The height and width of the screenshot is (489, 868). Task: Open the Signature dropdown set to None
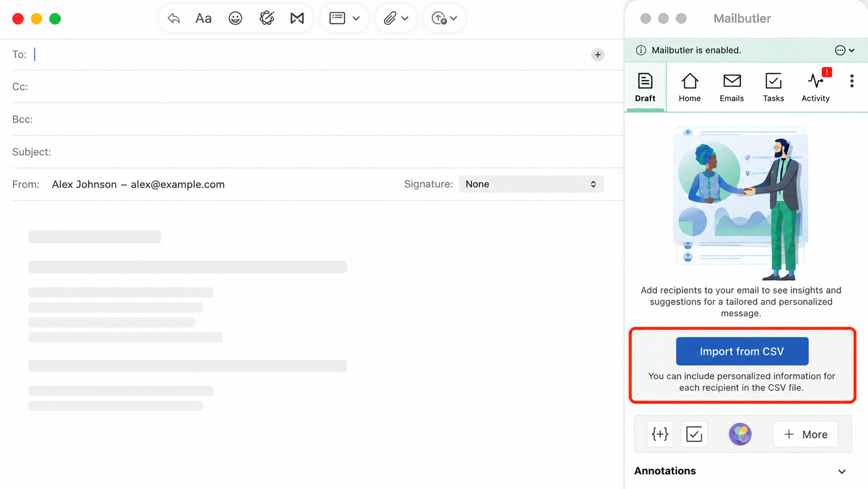[531, 184]
